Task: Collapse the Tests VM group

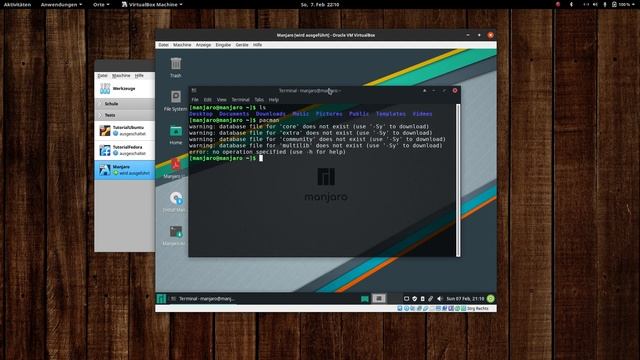Action: pyautogui.click(x=100, y=115)
